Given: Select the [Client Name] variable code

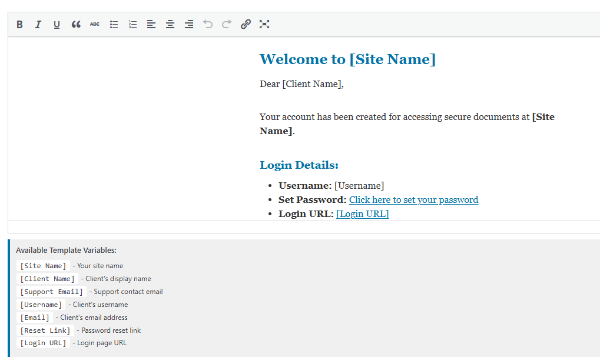Looking at the screenshot, I should [x=48, y=279].
